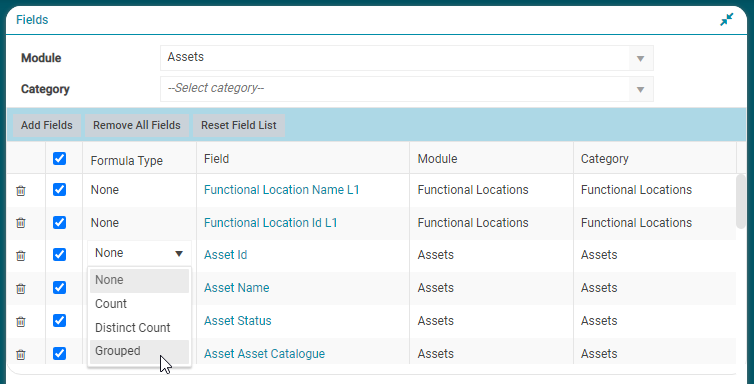Toggle the Asset Name row checkbox
Image resolution: width=754 pixels, height=384 pixels.
[x=60, y=287]
